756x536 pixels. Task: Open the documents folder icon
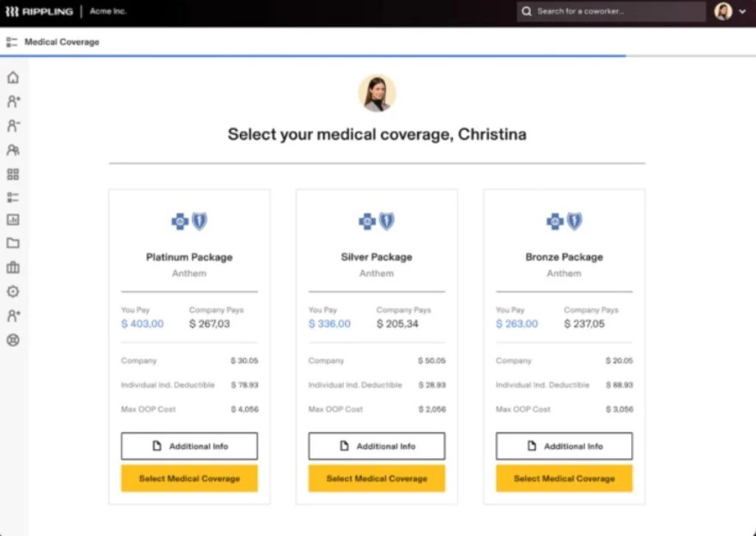(x=12, y=243)
